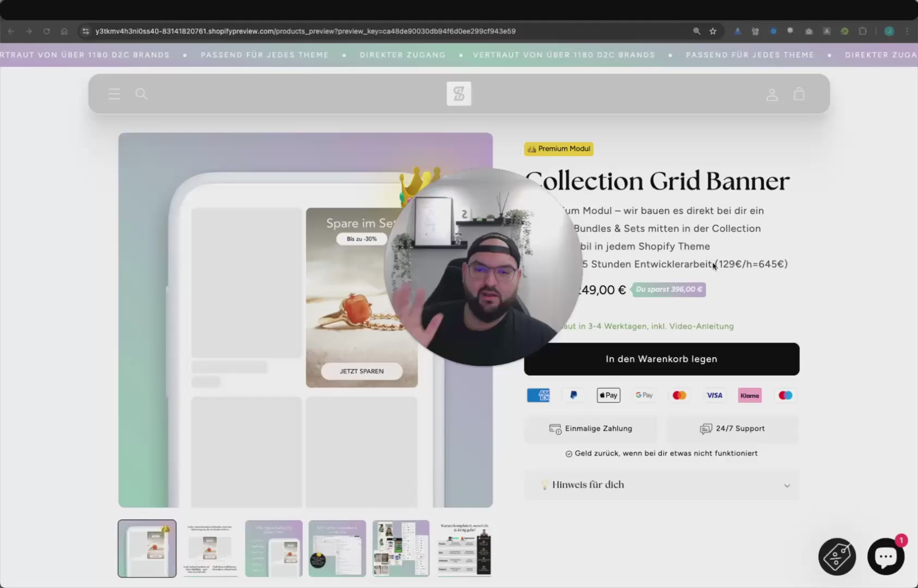Viewport: 918px width, 588px height.
Task: Open the search icon in shop header
Action: [141, 94]
